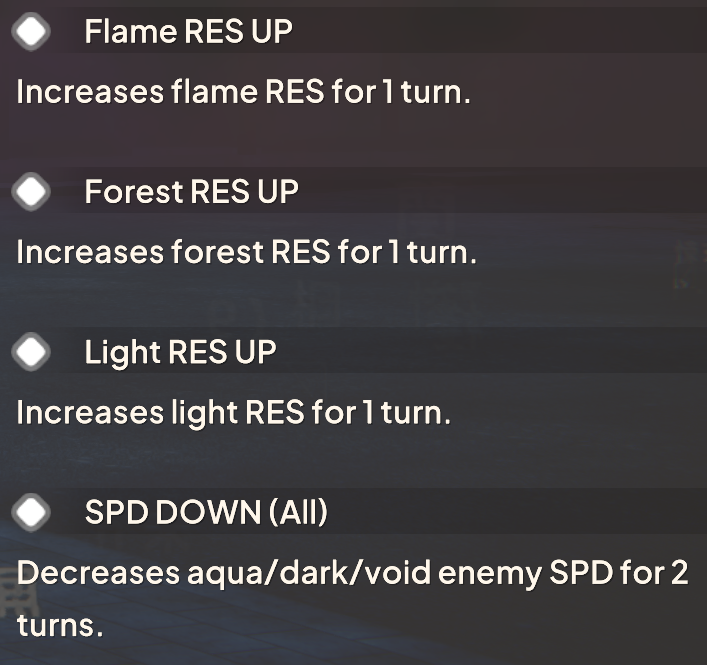
Task: Click the empty space under the flame RES description
Action: [354, 135]
